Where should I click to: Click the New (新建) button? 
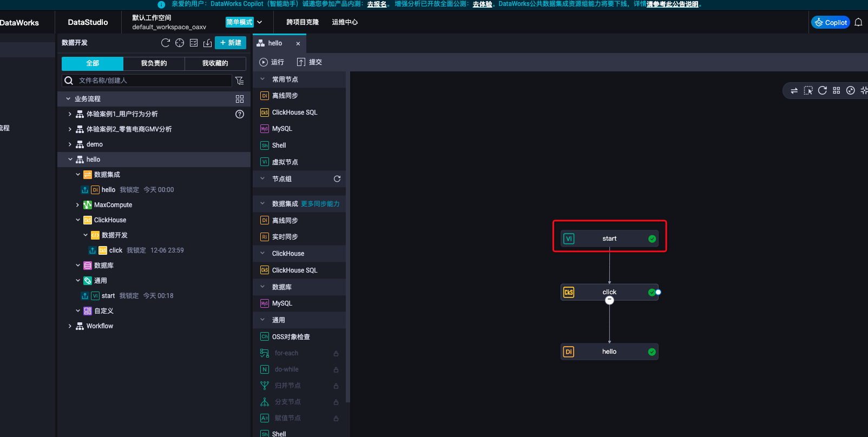(x=231, y=43)
